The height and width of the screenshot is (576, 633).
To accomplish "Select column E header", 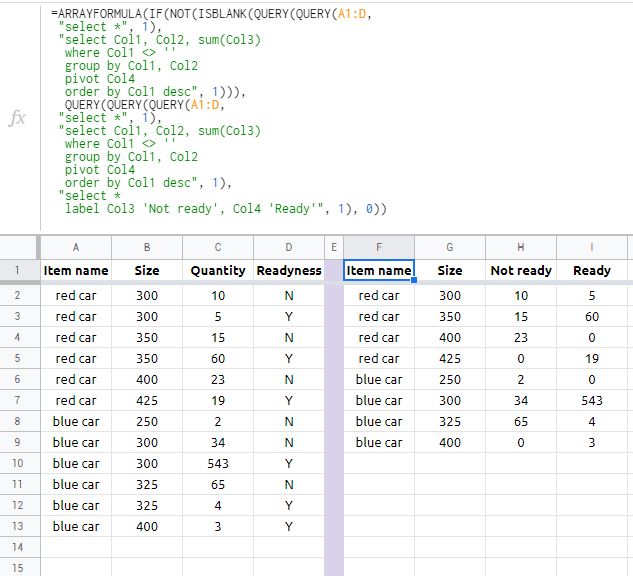I will click(x=334, y=247).
